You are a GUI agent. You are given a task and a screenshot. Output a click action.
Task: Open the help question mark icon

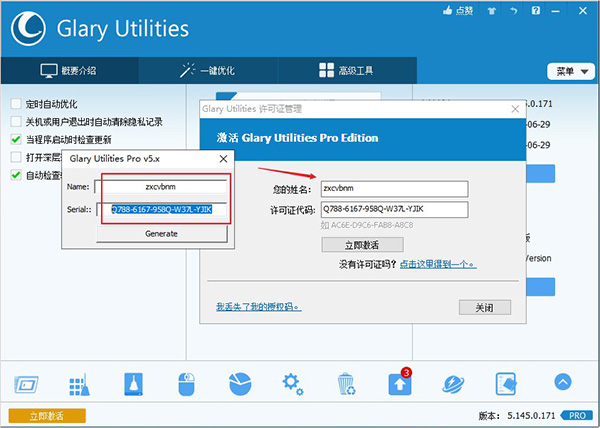(536, 10)
